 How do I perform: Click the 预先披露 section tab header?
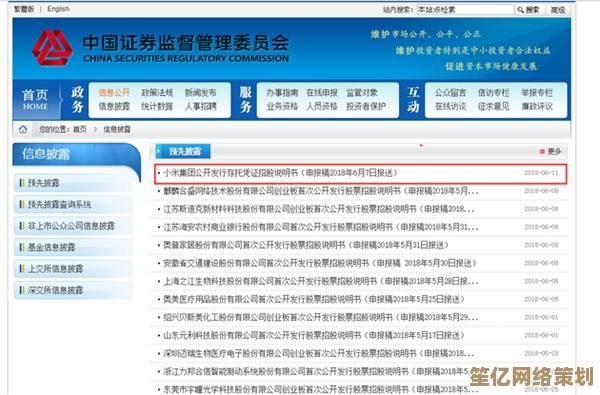click(x=183, y=152)
